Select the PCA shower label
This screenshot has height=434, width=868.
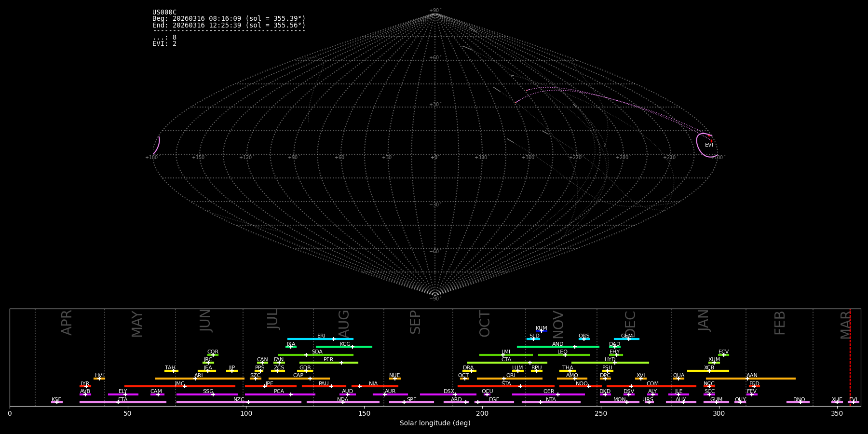pyautogui.click(x=279, y=392)
